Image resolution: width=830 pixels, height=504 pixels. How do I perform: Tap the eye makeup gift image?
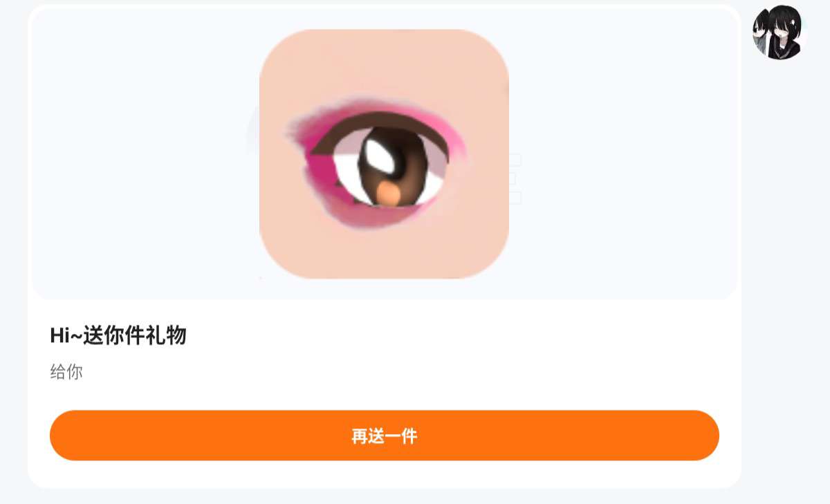pos(384,153)
